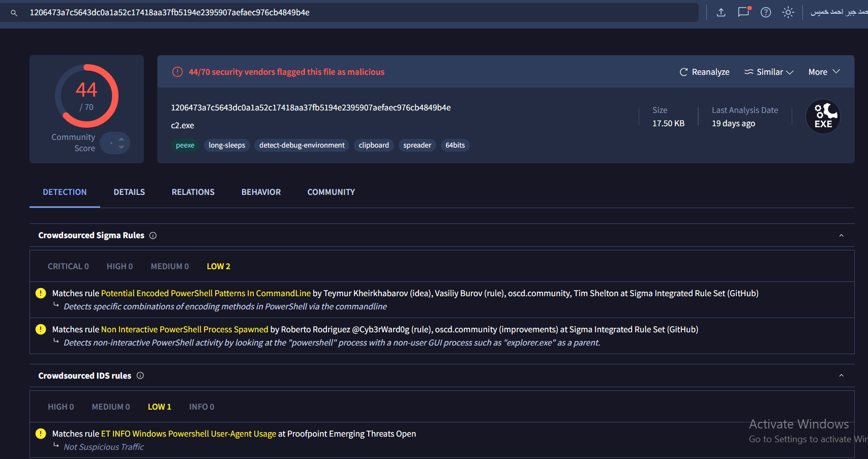
Task: Click the upload file icon
Action: coord(721,13)
